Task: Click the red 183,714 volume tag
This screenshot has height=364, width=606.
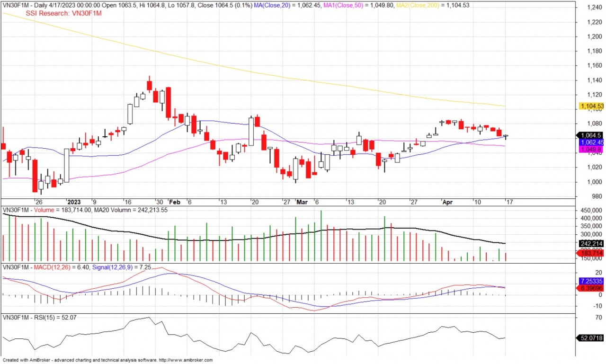Action: pos(590,253)
